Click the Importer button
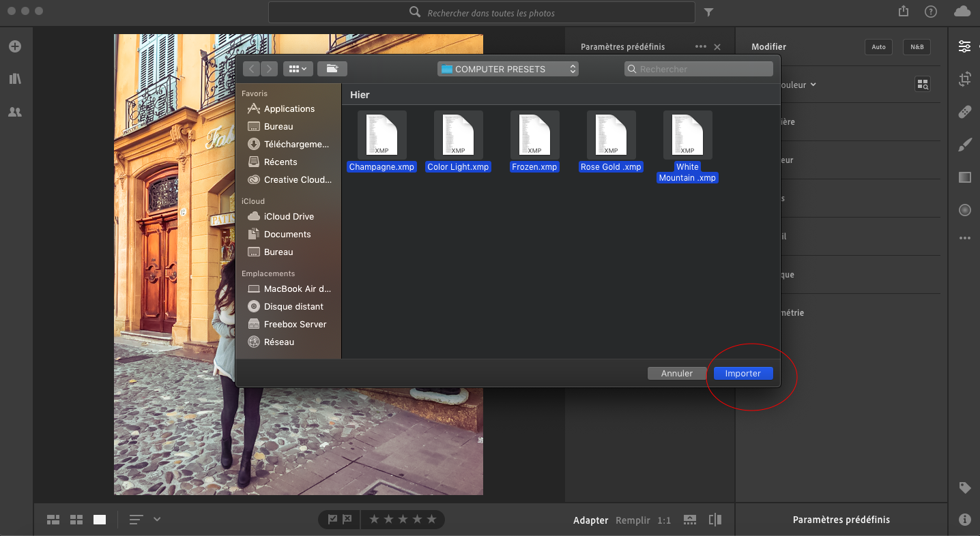 [743, 374]
